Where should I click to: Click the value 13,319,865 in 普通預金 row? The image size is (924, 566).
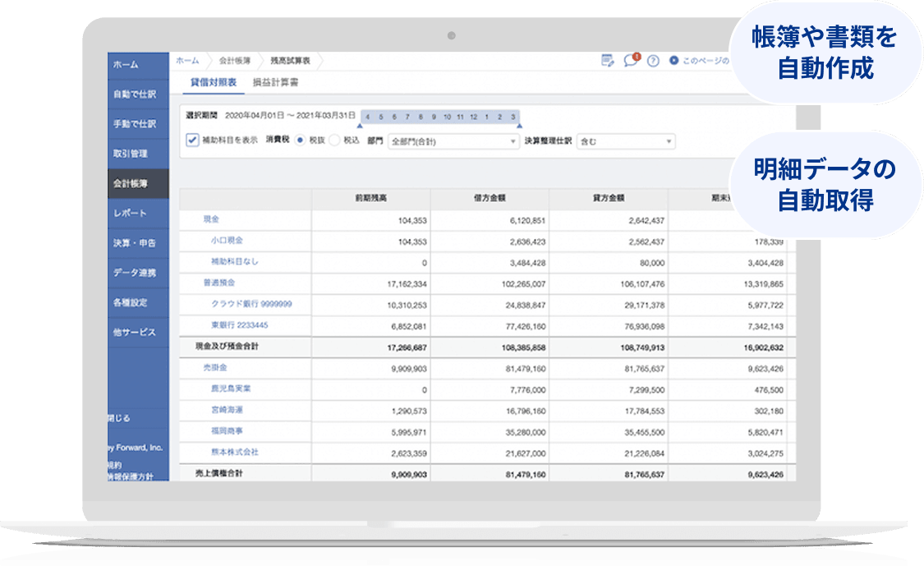[x=763, y=284]
